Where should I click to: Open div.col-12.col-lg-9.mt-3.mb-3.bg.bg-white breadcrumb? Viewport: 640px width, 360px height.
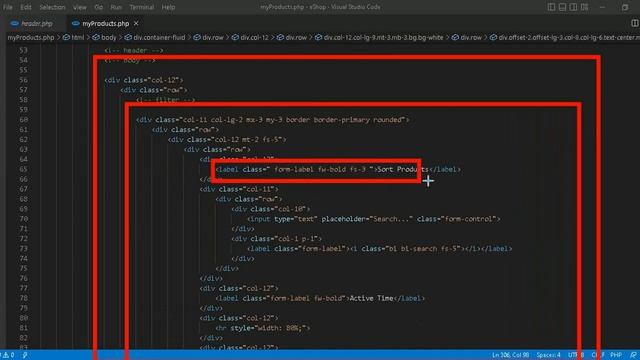379,38
